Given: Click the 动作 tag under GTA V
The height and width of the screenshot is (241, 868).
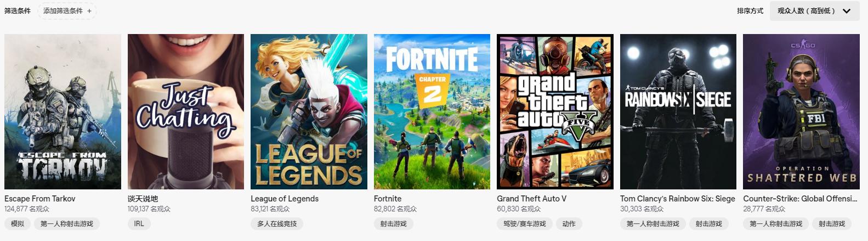Looking at the screenshot, I should (569, 224).
